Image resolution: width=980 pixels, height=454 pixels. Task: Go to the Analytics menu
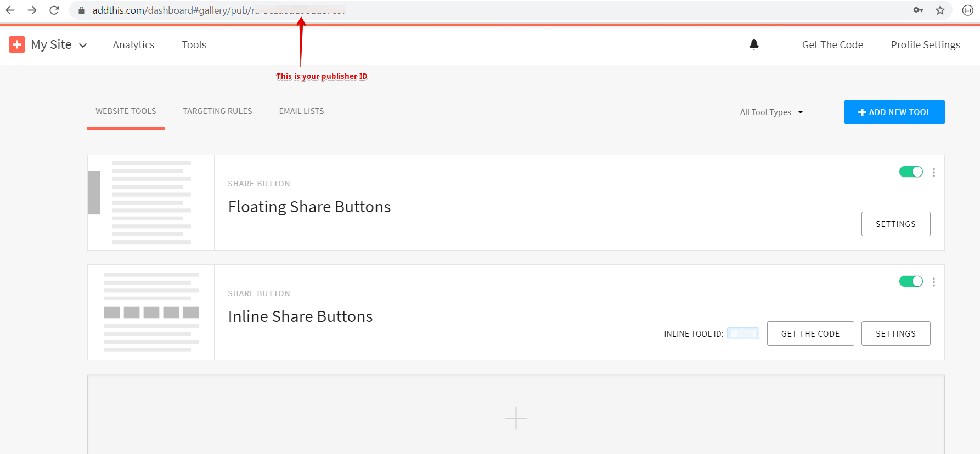pos(133,45)
